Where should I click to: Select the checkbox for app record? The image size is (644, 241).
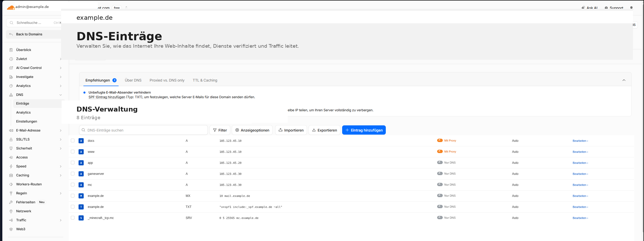pyautogui.click(x=73, y=163)
